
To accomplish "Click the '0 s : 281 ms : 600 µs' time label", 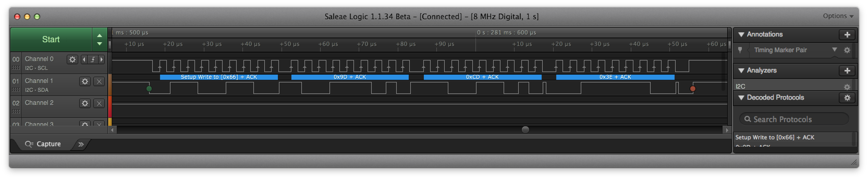I will click(x=506, y=33).
